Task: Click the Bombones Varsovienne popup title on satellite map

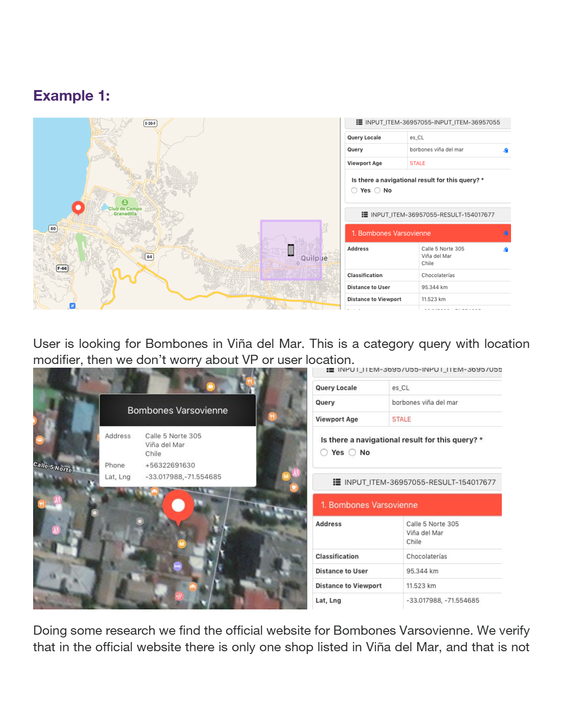Action: click(x=178, y=410)
